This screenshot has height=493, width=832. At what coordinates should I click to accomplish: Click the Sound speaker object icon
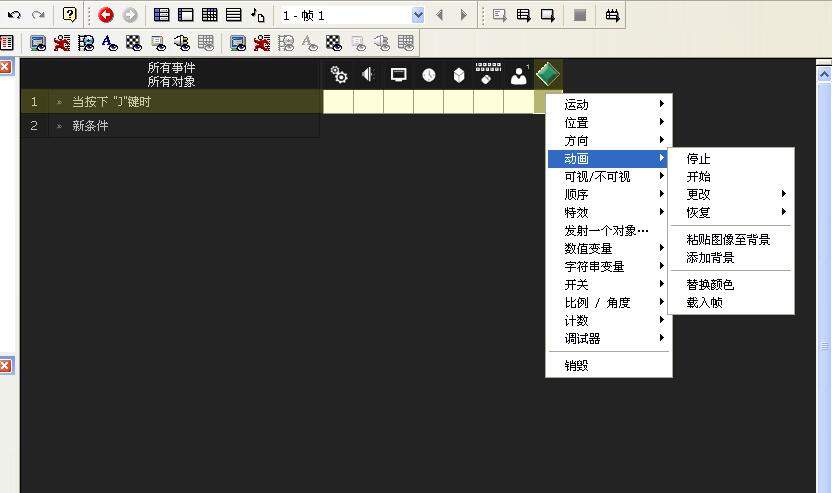click(x=368, y=74)
